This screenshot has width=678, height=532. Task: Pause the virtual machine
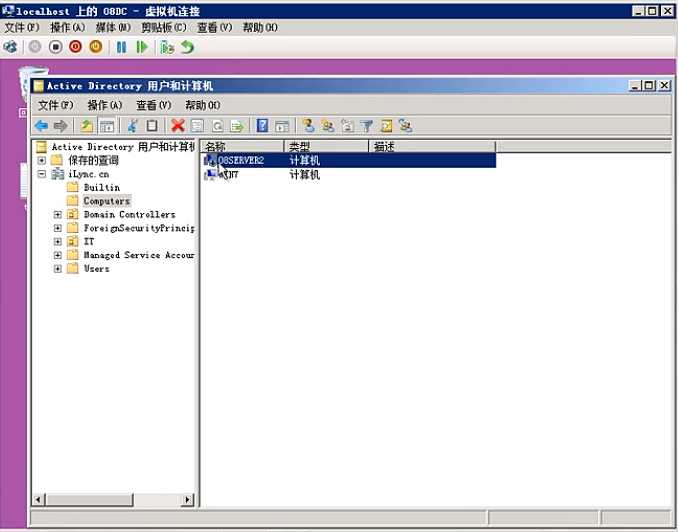122,47
